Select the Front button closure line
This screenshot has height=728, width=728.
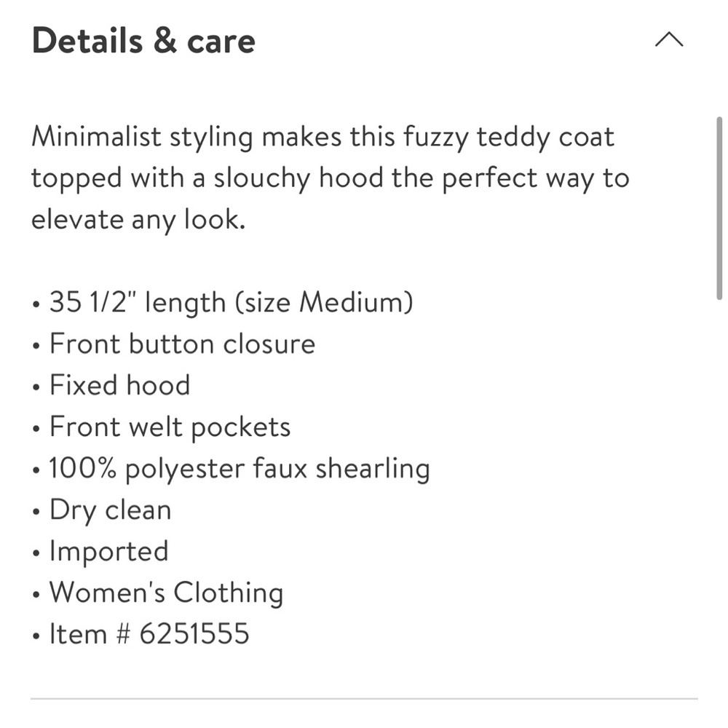pos(182,344)
